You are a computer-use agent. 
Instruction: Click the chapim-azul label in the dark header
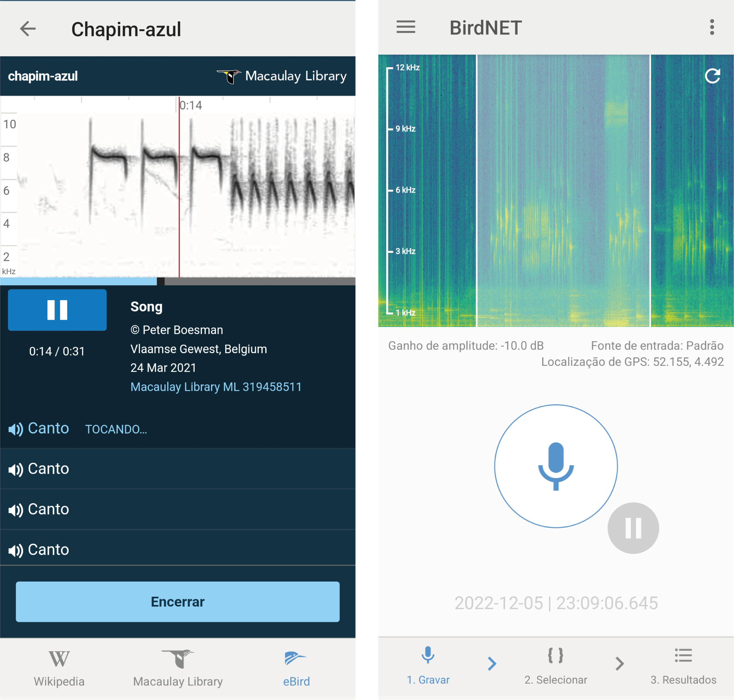coord(43,76)
